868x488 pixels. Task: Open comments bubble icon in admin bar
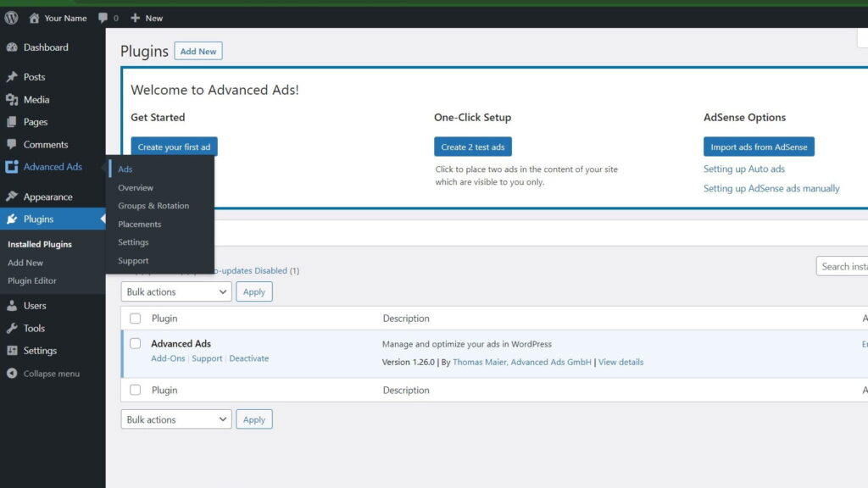coord(103,18)
